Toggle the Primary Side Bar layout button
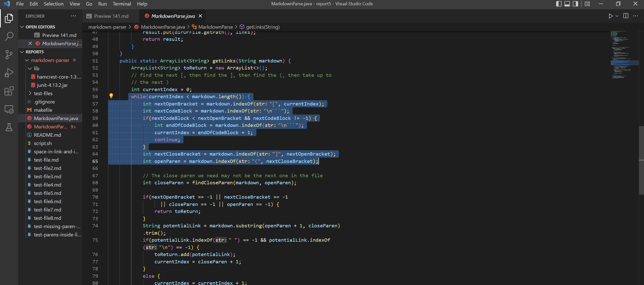644x285 pixels. (559, 4)
